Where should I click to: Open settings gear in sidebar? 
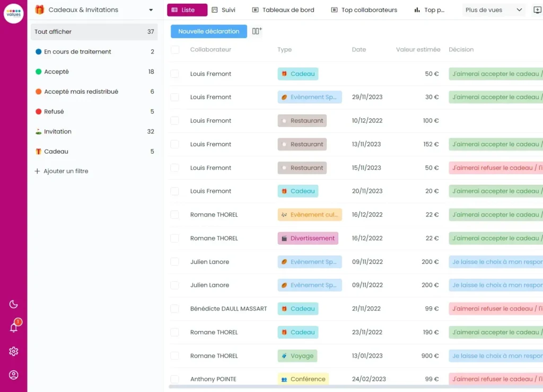[14, 351]
